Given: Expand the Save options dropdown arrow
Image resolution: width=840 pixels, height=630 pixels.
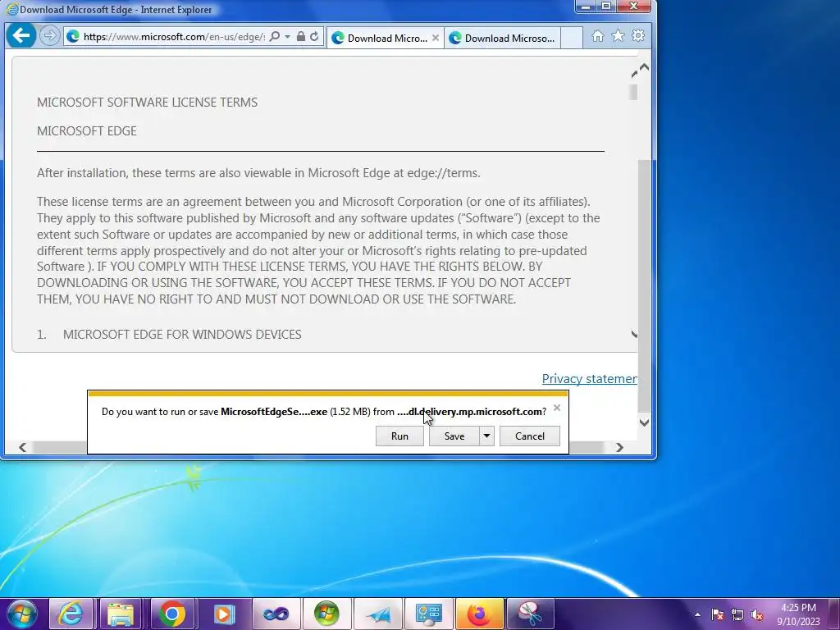Looking at the screenshot, I should [486, 436].
